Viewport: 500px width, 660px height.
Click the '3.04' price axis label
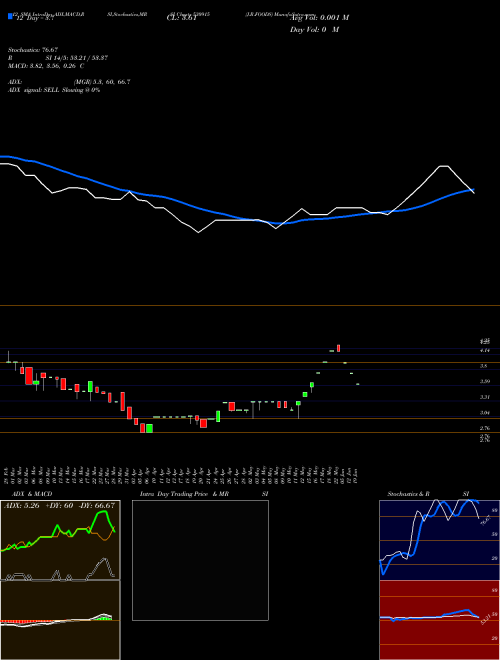coord(484,413)
